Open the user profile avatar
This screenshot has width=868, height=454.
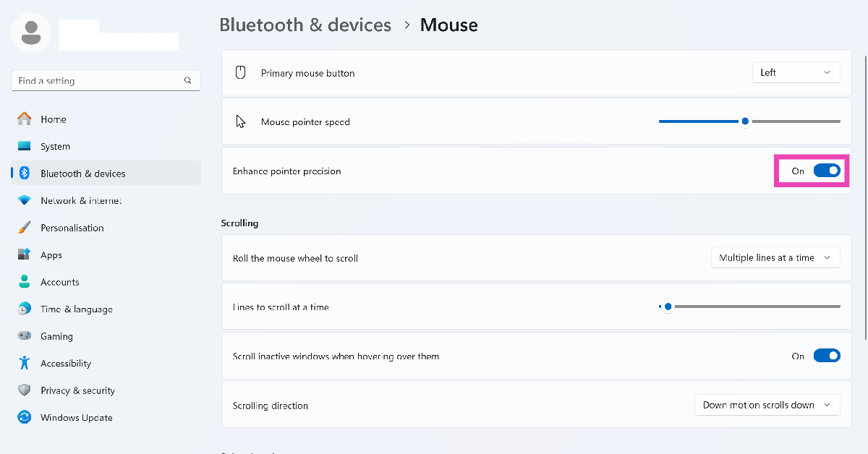pyautogui.click(x=31, y=33)
